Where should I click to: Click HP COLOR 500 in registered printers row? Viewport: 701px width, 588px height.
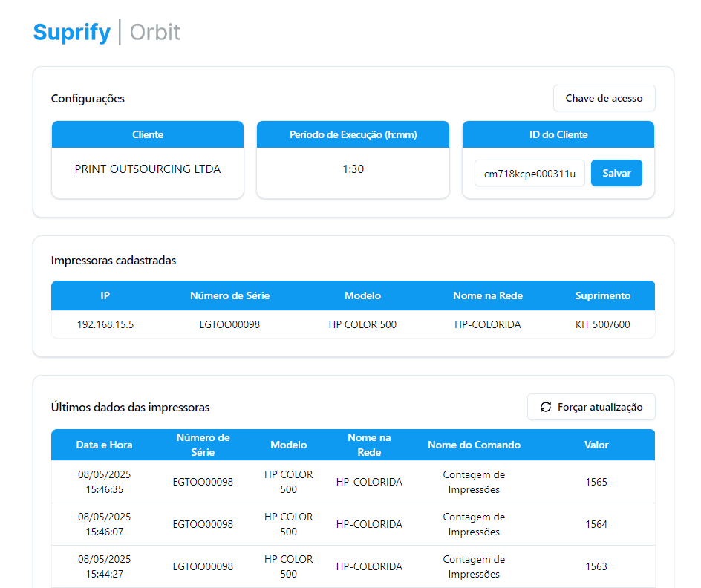click(x=362, y=324)
